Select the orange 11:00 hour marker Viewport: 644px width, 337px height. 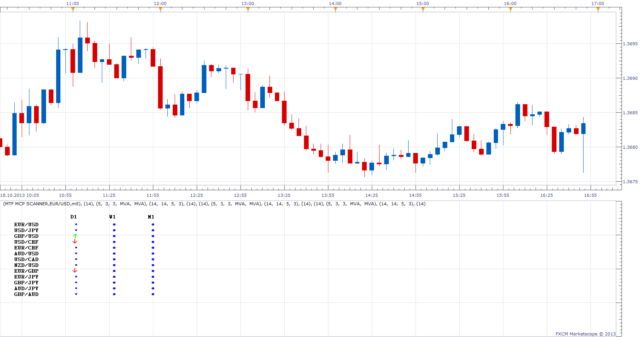click(x=73, y=10)
